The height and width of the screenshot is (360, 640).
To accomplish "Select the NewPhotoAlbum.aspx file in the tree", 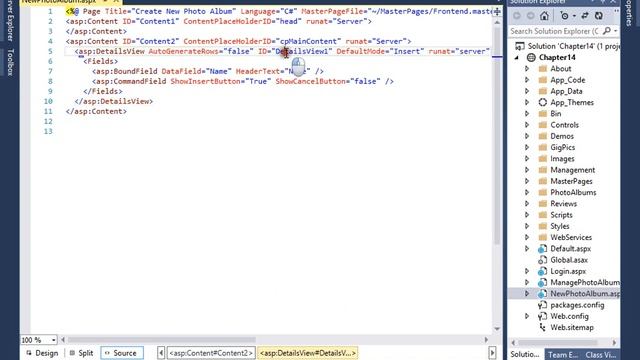I will point(584,293).
